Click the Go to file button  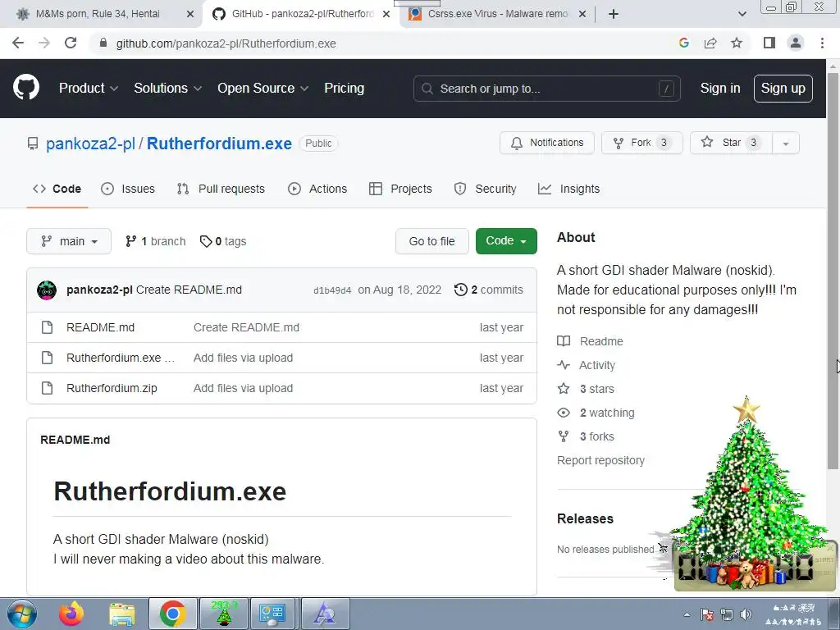click(x=431, y=241)
